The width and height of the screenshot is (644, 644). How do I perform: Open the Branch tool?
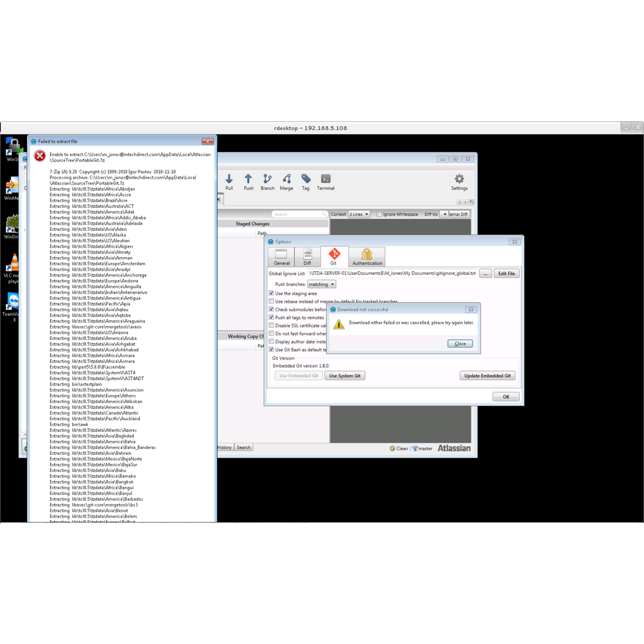click(x=268, y=182)
